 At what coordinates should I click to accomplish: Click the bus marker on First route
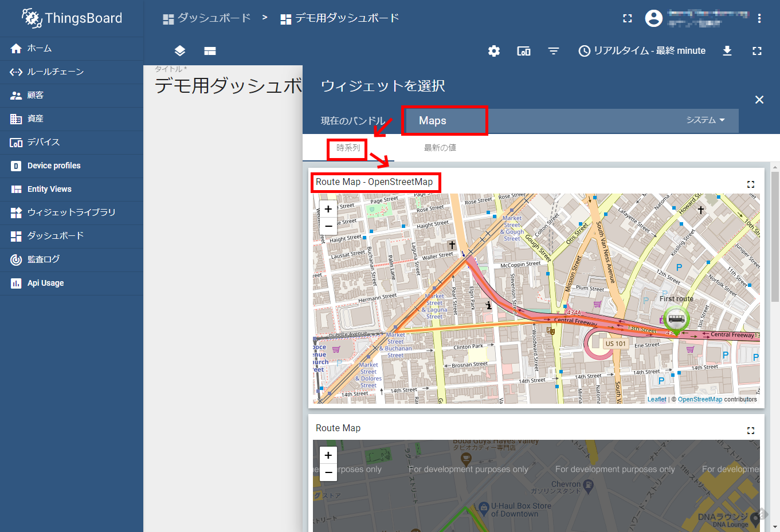point(676,320)
